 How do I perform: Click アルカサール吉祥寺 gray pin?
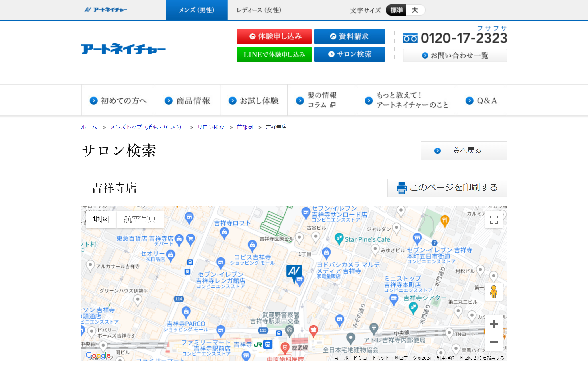pyautogui.click(x=90, y=266)
